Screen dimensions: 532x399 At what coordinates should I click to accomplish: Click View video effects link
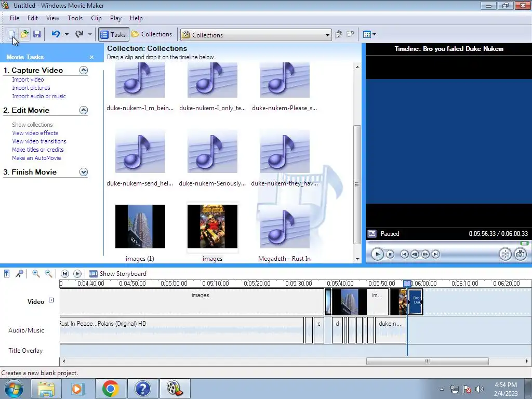coord(35,133)
